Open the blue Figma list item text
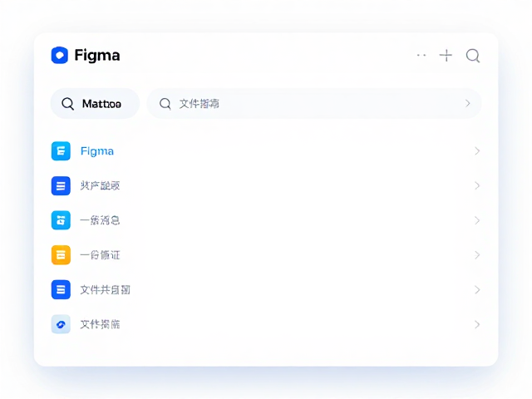The width and height of the screenshot is (532, 399). [97, 151]
